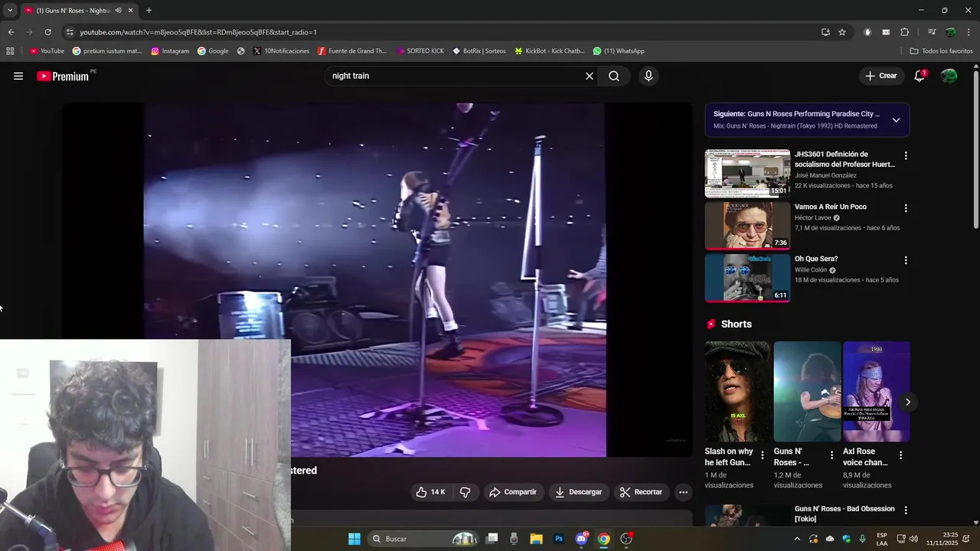Open the SORTEO KICK bookmark
The image size is (980, 551).
point(420,51)
